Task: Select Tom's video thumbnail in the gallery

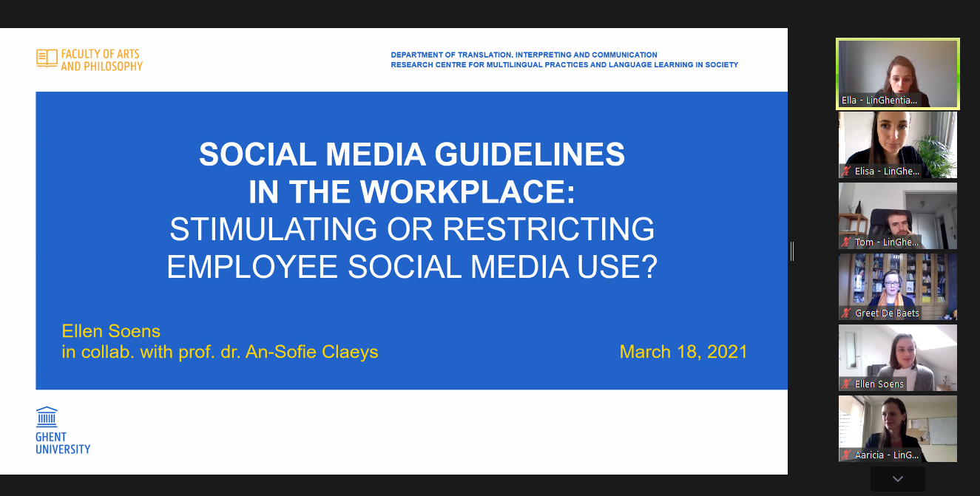Action: [897, 216]
